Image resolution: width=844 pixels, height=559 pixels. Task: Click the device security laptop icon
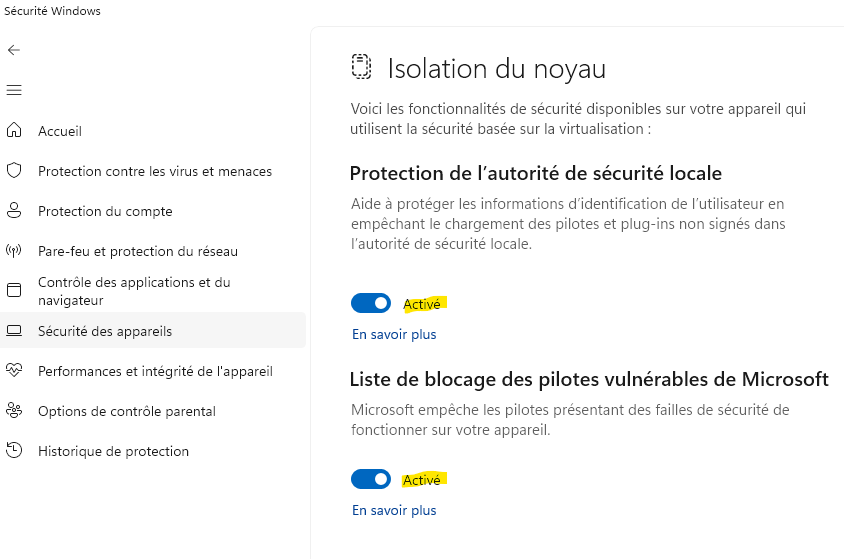(x=14, y=331)
